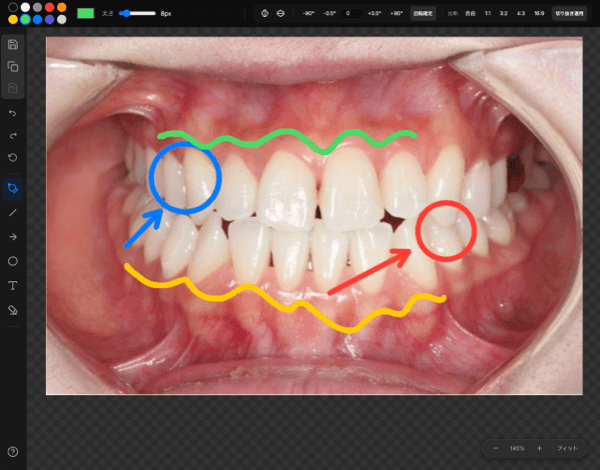Click the フィット fit-to-screen button
600x470 pixels.
pos(567,447)
